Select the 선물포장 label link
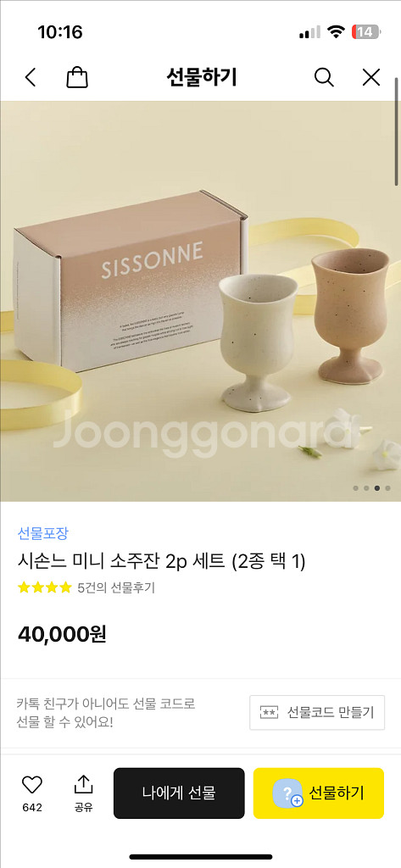Image resolution: width=401 pixels, height=868 pixels. click(x=42, y=534)
